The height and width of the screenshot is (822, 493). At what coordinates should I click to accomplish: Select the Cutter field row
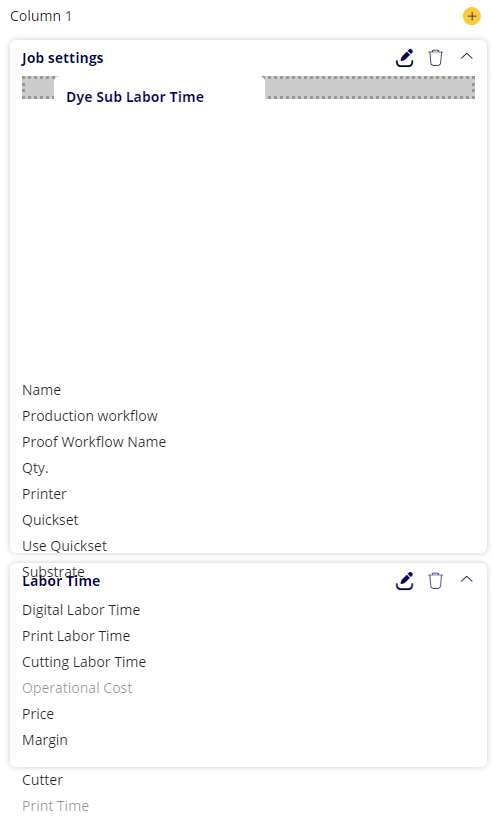pos(42,780)
